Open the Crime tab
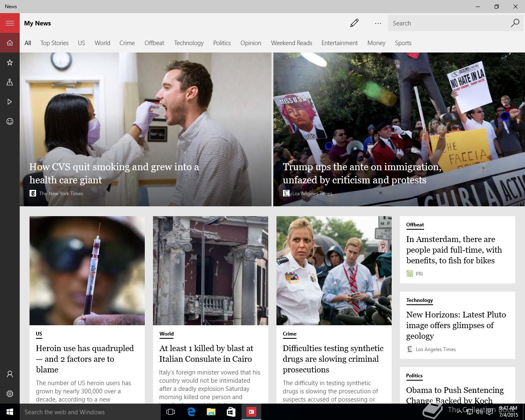Image resolution: width=525 pixels, height=420 pixels. [127, 43]
